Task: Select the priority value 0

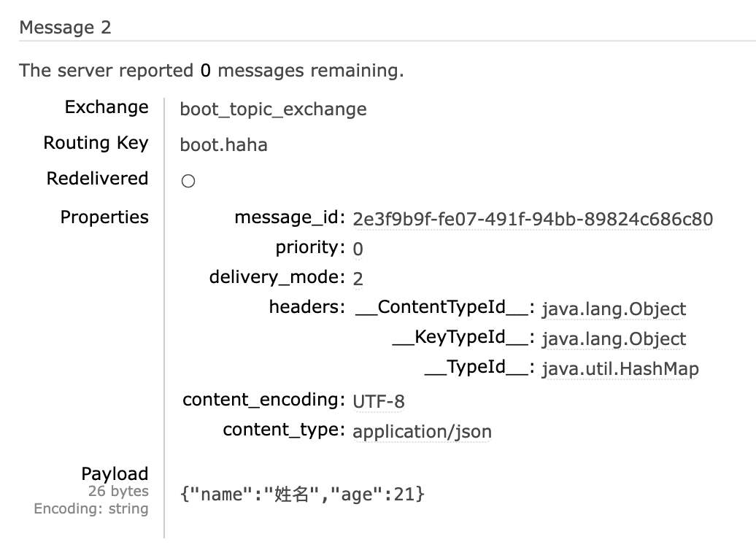Action: tap(358, 249)
